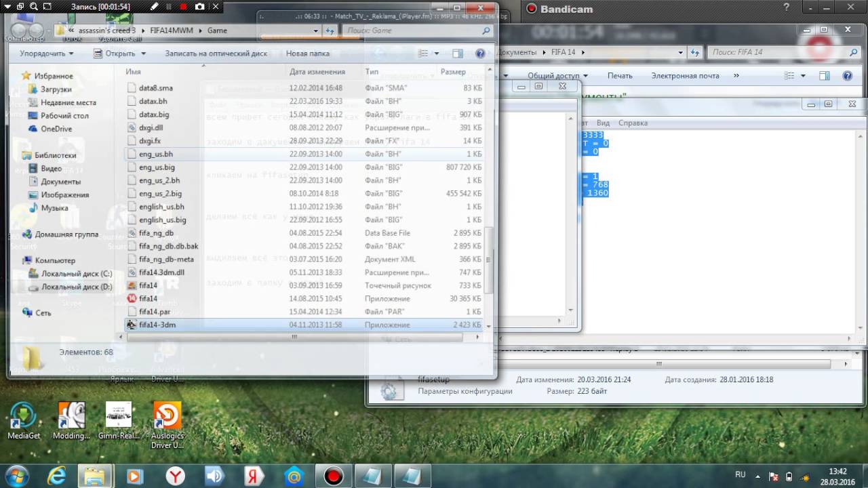Viewport: 868px width, 488px height.
Task: Click Электронная почта in the FIFA 14 window
Action: point(685,76)
